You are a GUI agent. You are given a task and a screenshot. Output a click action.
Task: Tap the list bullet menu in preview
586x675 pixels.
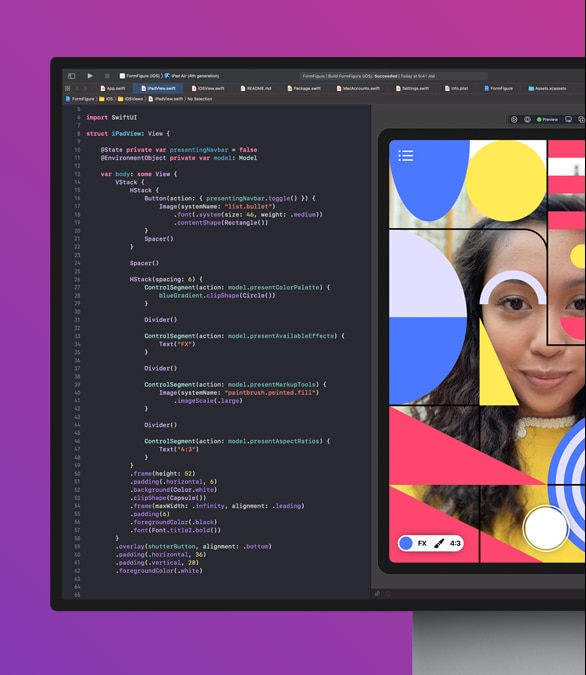click(x=406, y=155)
